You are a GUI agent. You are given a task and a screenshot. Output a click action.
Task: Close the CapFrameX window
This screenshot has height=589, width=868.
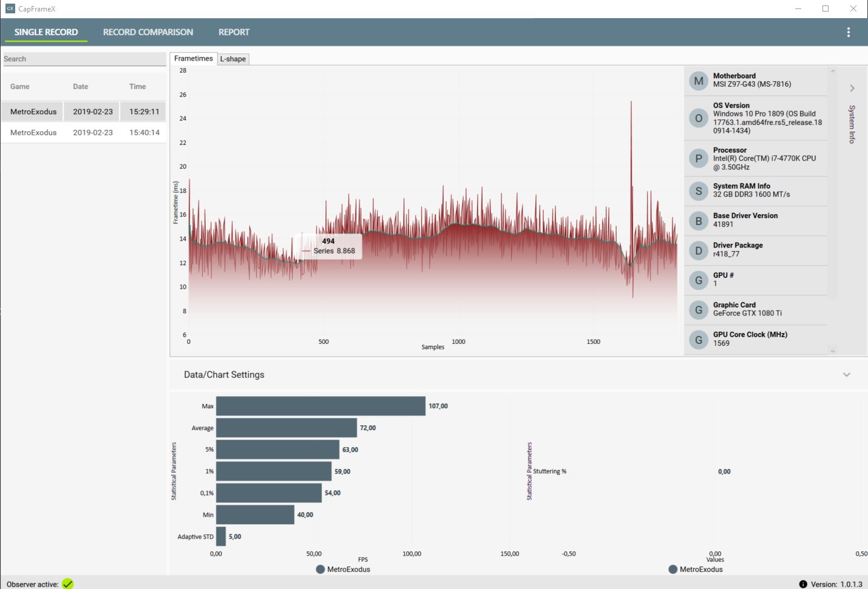[853, 8]
